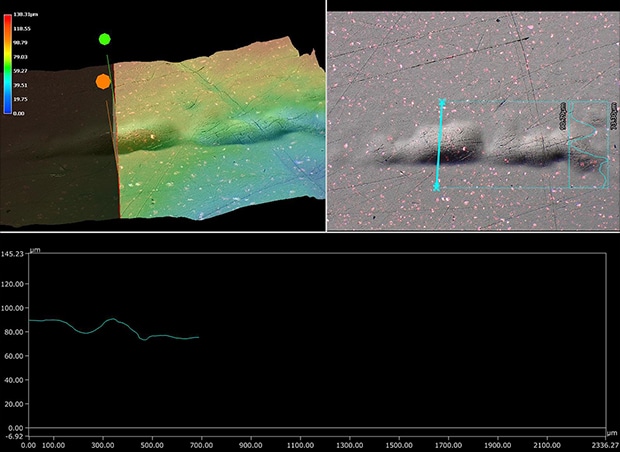Click the 138.31µm maximum scale label
The height and width of the screenshot is (456, 620).
tap(24, 15)
